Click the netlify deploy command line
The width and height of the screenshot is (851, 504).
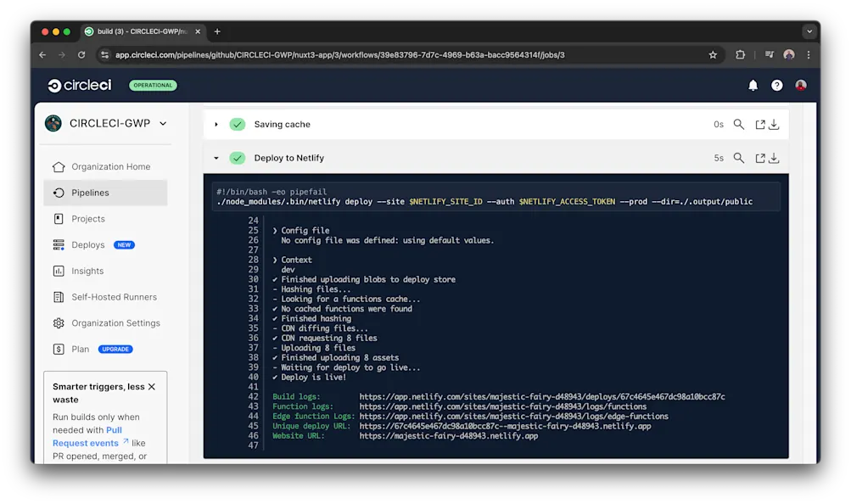[484, 201]
